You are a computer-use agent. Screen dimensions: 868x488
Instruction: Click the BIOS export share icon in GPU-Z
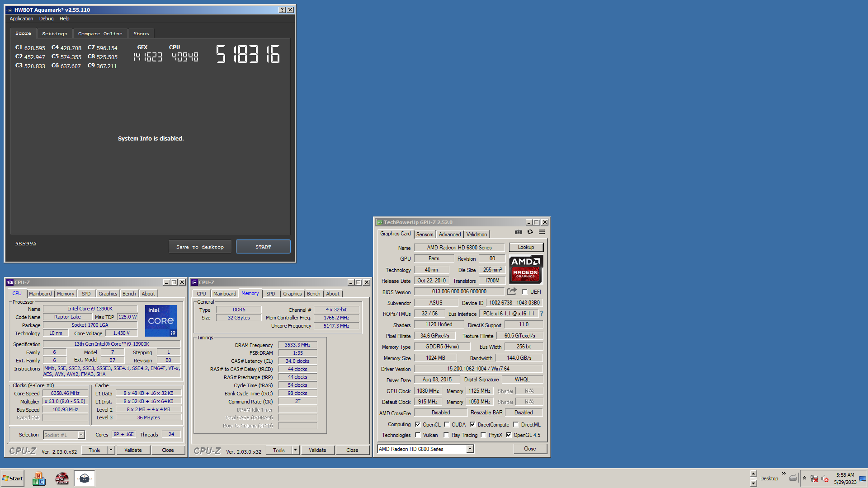[x=512, y=291]
